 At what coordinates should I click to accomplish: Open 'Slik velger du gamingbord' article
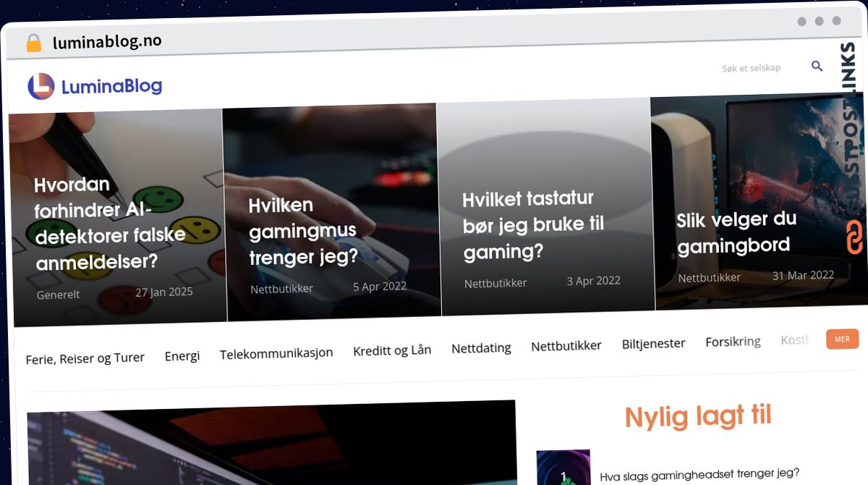click(736, 232)
